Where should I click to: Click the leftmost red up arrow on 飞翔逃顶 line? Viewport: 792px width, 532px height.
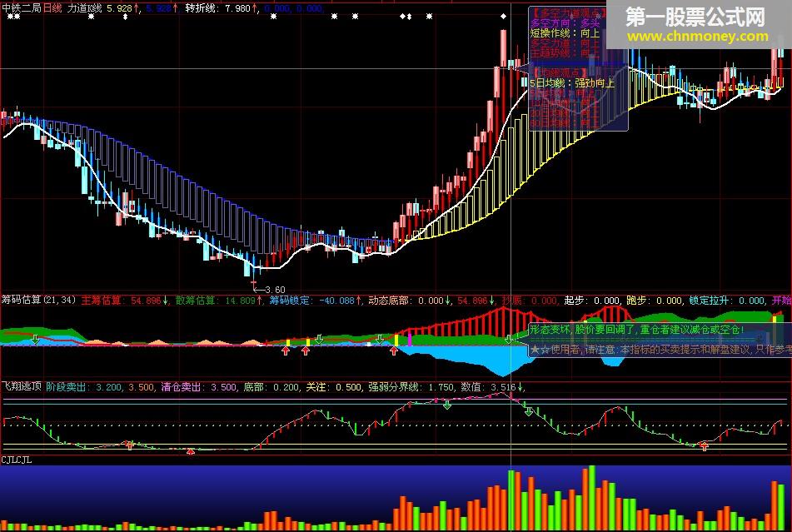[x=130, y=445]
